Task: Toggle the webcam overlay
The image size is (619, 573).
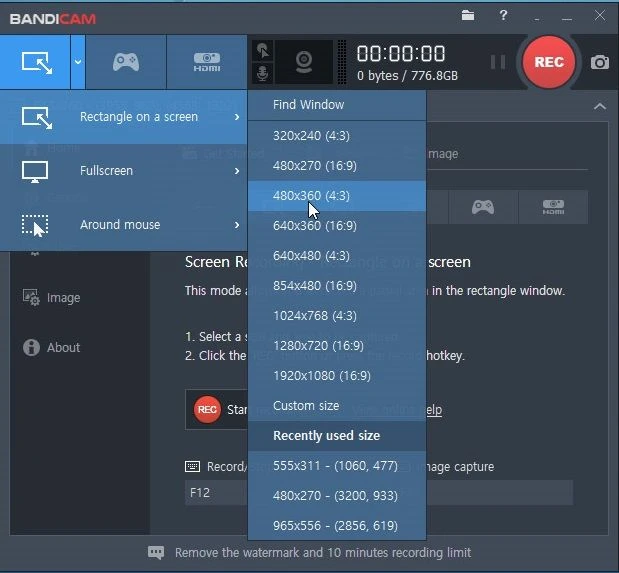Action: [303, 62]
